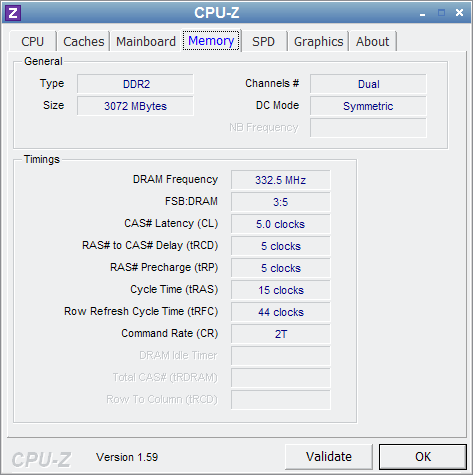Click the FSB:DRAM label
473x475 pixels.
coord(191,201)
